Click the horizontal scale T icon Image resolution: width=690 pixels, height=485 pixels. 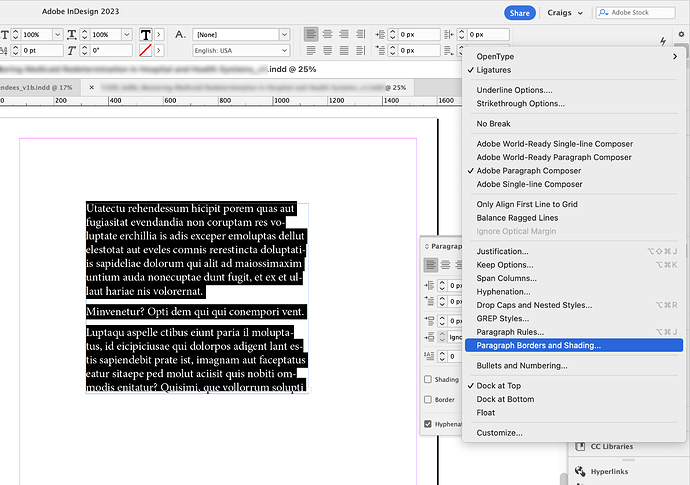(x=71, y=34)
